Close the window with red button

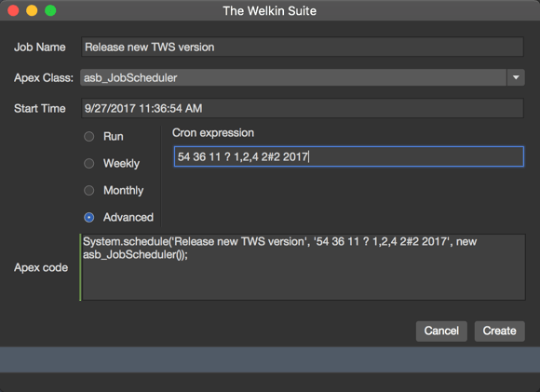13,10
